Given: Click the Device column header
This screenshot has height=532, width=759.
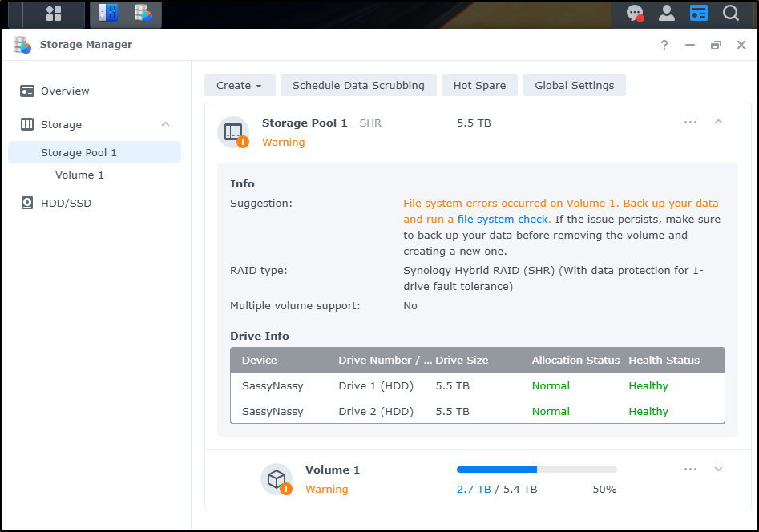Looking at the screenshot, I should (260, 361).
